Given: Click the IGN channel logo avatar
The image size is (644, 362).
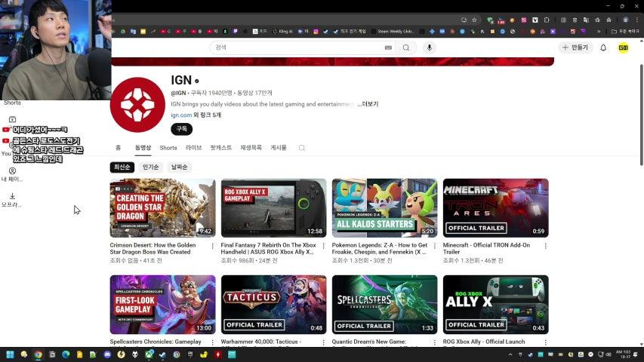Looking at the screenshot, I should [137, 105].
